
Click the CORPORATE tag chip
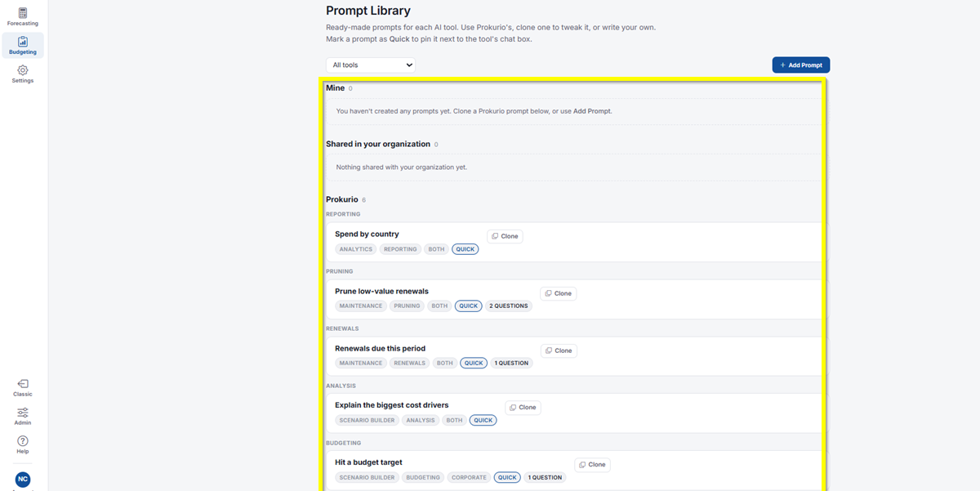469,478
